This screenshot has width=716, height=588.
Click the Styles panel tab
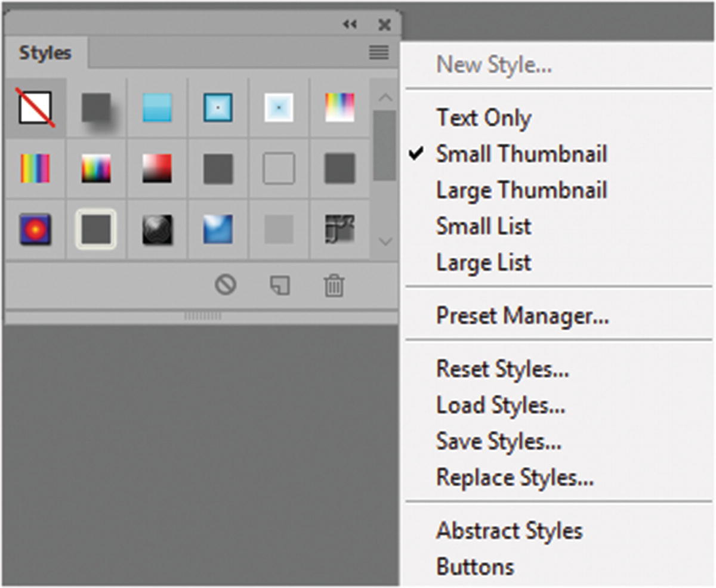tap(45, 53)
